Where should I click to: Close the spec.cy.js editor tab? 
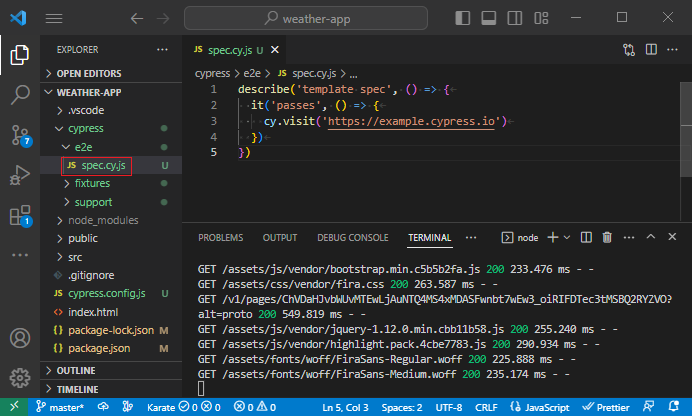(275, 49)
